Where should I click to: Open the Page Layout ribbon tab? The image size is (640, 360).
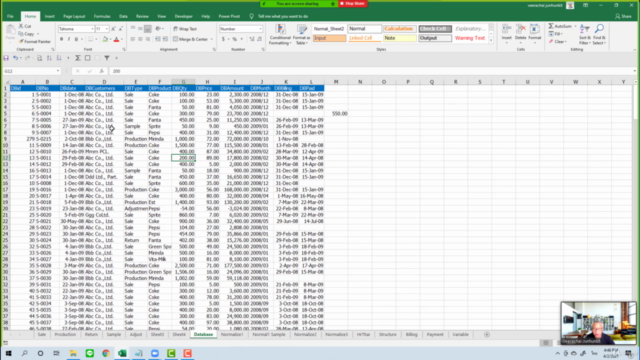click(74, 16)
